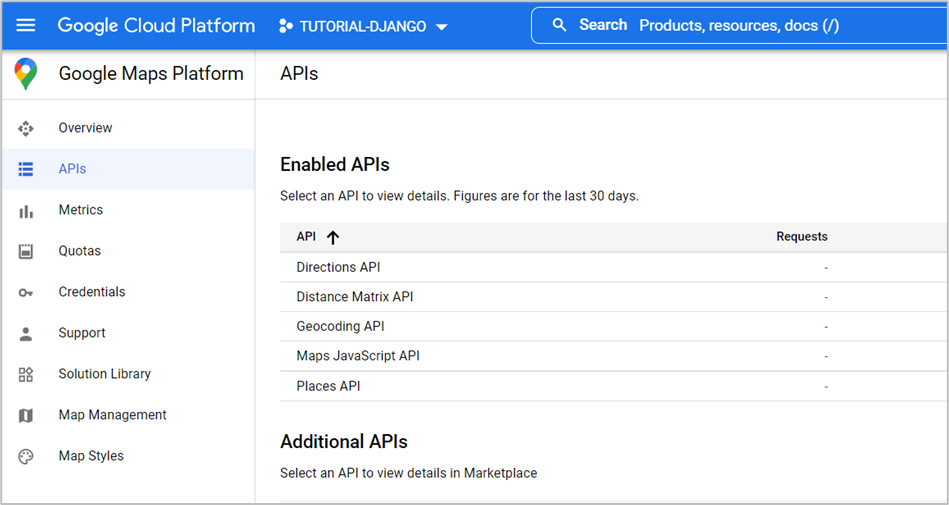Click the Requests value for Geocoding API
Screen dimensions: 949x505
pyautogui.click(x=826, y=327)
